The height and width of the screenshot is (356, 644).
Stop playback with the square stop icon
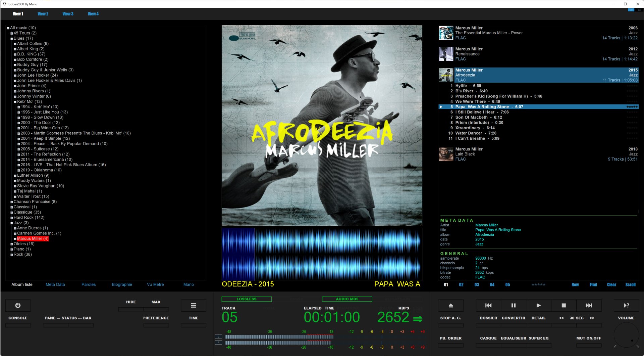coord(563,305)
